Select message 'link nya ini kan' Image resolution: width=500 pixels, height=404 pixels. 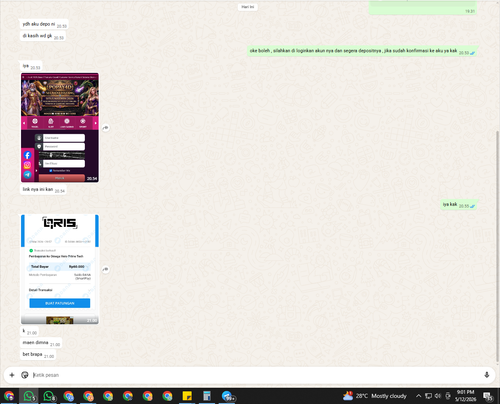pyautogui.click(x=43, y=190)
